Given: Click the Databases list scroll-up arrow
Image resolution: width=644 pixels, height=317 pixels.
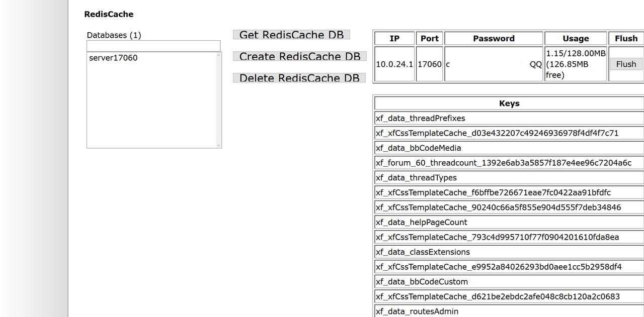Looking at the screenshot, I should [x=218, y=55].
